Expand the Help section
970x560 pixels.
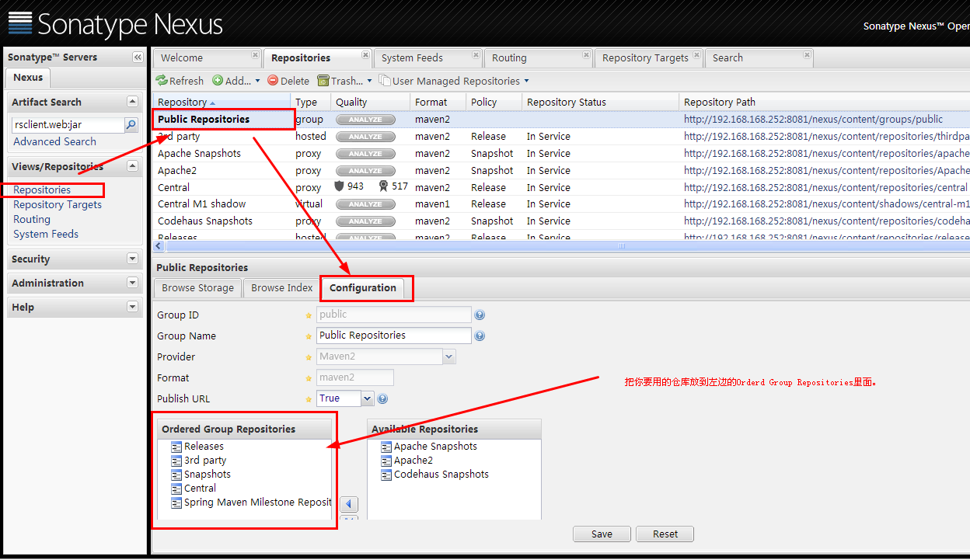pyautogui.click(x=132, y=307)
